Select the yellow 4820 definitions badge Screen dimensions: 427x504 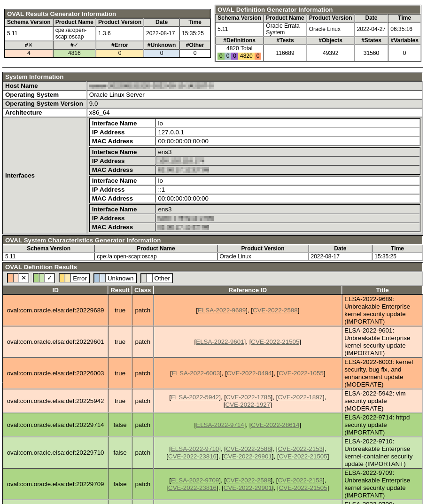[246, 56]
